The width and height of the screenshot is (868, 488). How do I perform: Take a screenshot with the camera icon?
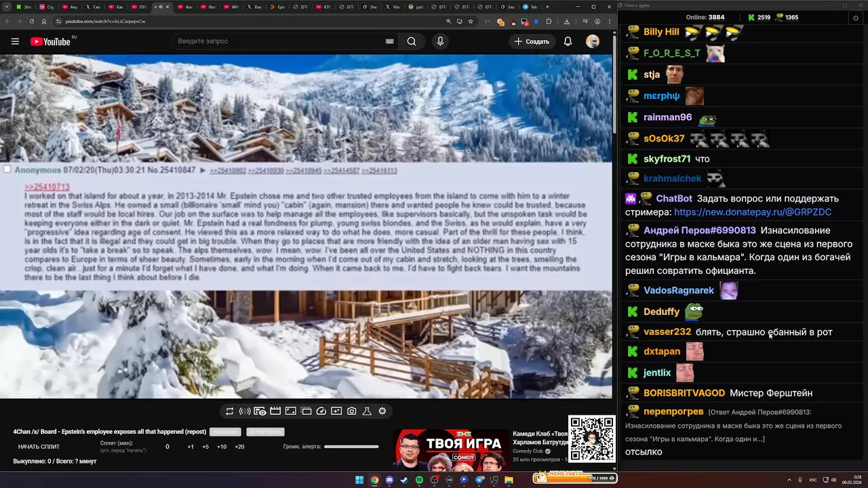tap(351, 411)
